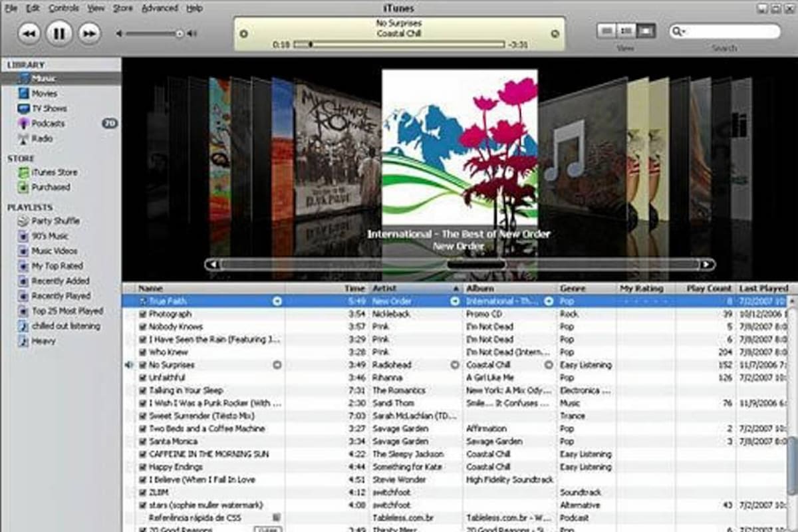The width and height of the screenshot is (798, 532).
Task: Click the right arrow in now-playing display
Action: [555, 34]
